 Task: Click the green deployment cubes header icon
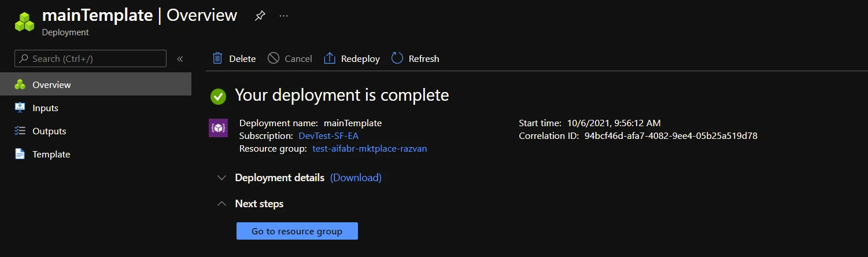[25, 21]
